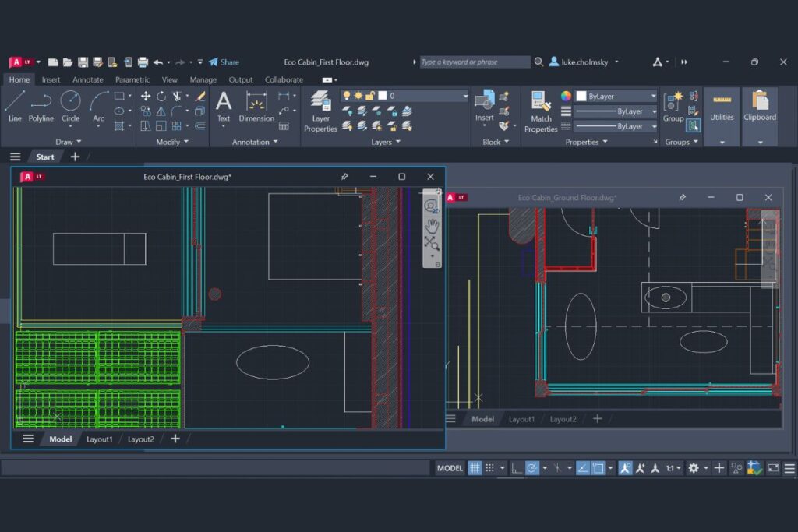Click the Plot printer icon

point(143,62)
